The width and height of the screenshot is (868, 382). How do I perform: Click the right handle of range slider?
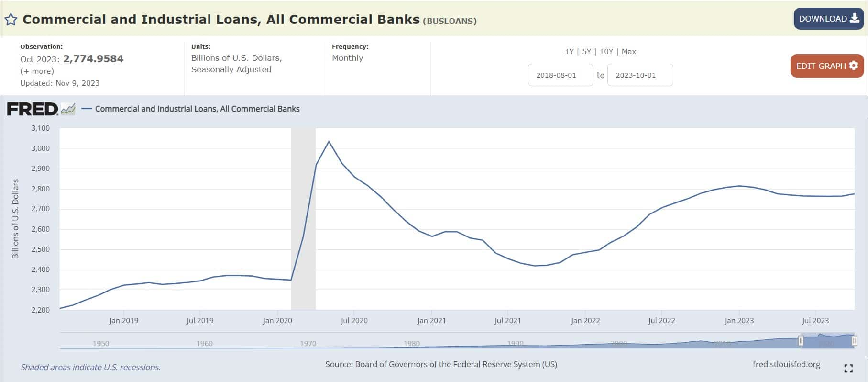click(854, 341)
